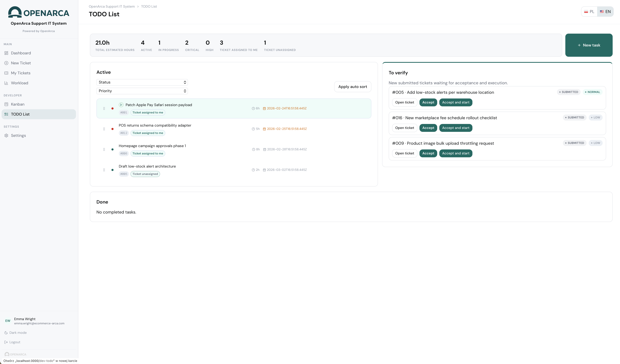The height and width of the screenshot is (364, 620).
Task: Click red priority dot of POS returns task
Action: point(112,129)
